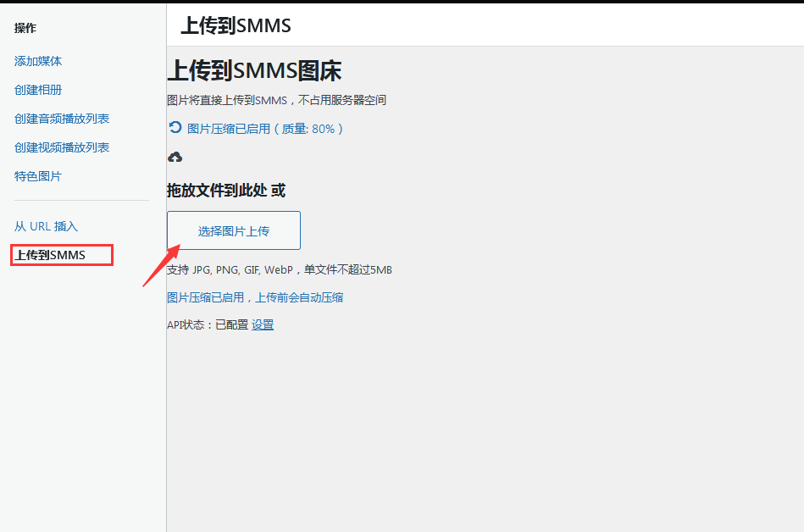Viewport: 804px width, 532px height.
Task: Click the 操作 sidebar heading
Action: [25, 28]
